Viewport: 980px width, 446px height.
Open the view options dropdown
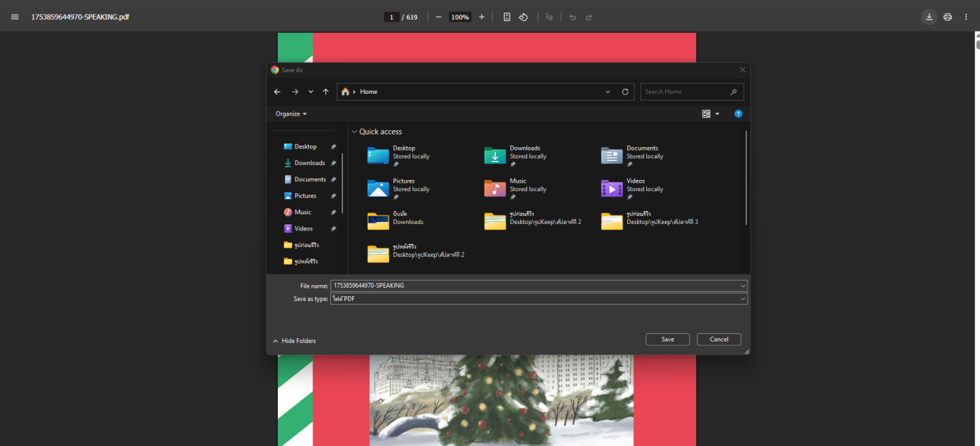tap(717, 114)
